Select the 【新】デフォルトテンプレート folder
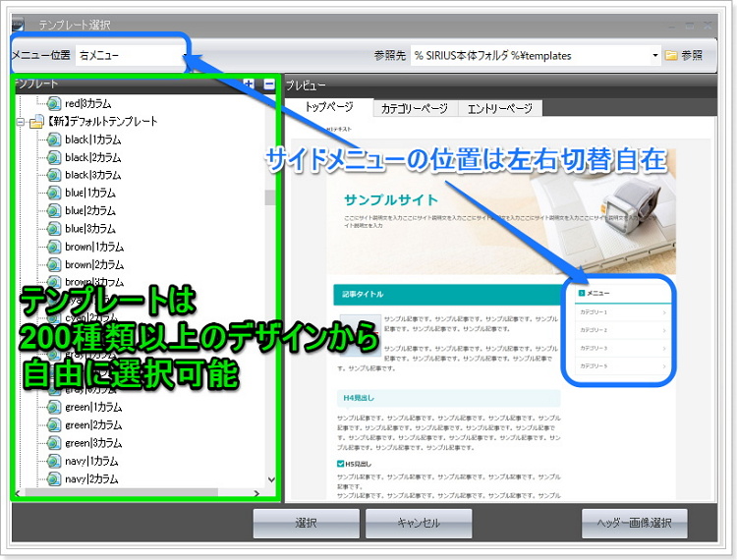Viewport: 737px width, 560px height. 101,121
